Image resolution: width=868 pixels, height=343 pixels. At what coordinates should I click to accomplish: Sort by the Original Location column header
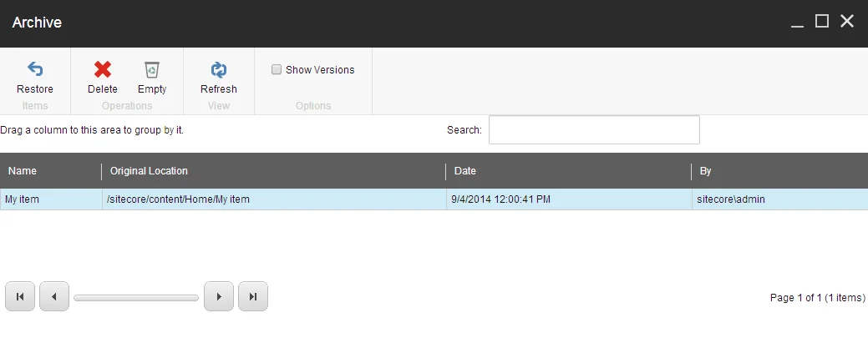coord(274,171)
